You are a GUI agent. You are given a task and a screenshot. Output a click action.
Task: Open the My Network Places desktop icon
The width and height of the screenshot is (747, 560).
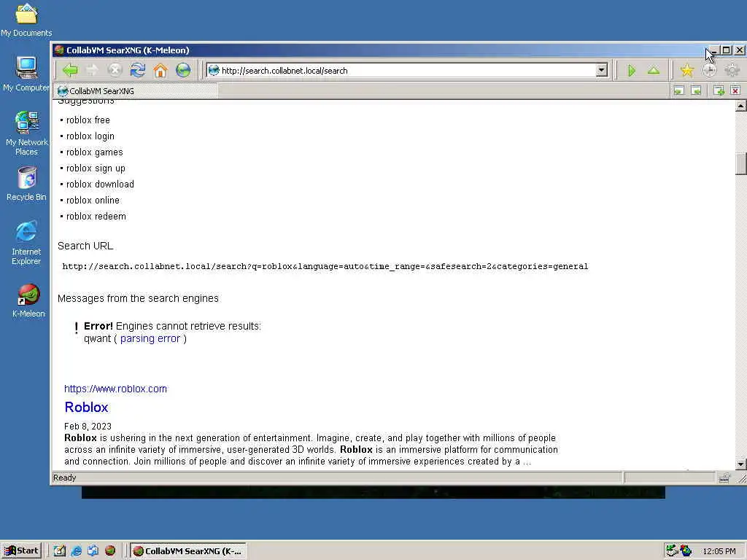(27, 133)
